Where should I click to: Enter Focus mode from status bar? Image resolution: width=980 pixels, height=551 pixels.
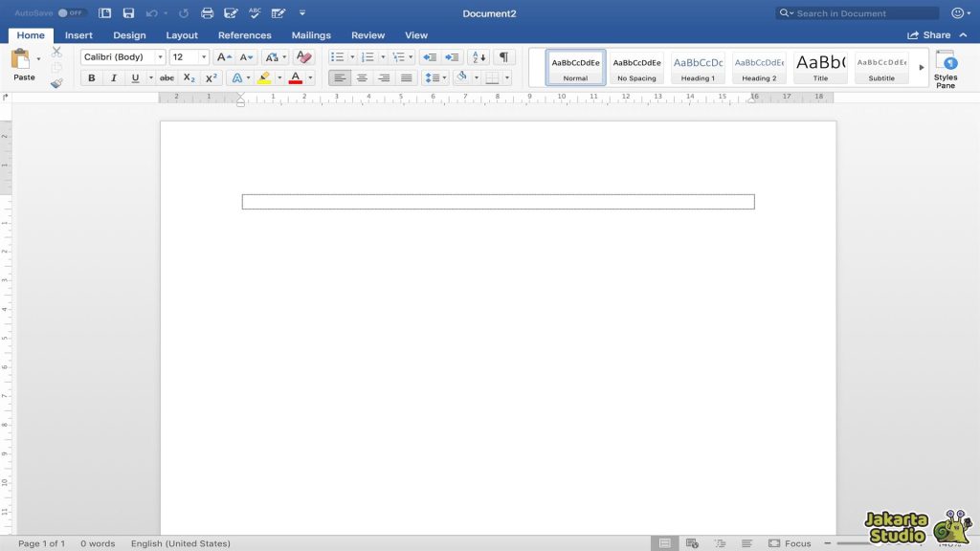[790, 543]
